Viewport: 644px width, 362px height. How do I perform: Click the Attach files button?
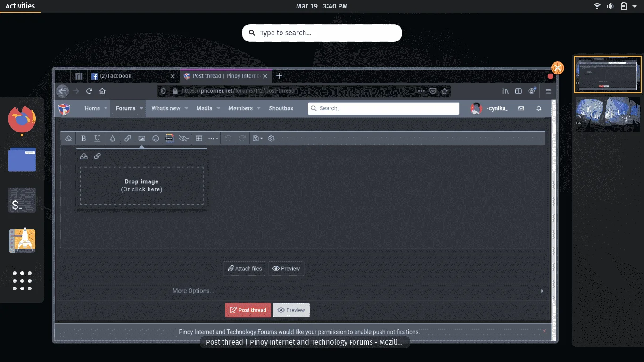(245, 269)
